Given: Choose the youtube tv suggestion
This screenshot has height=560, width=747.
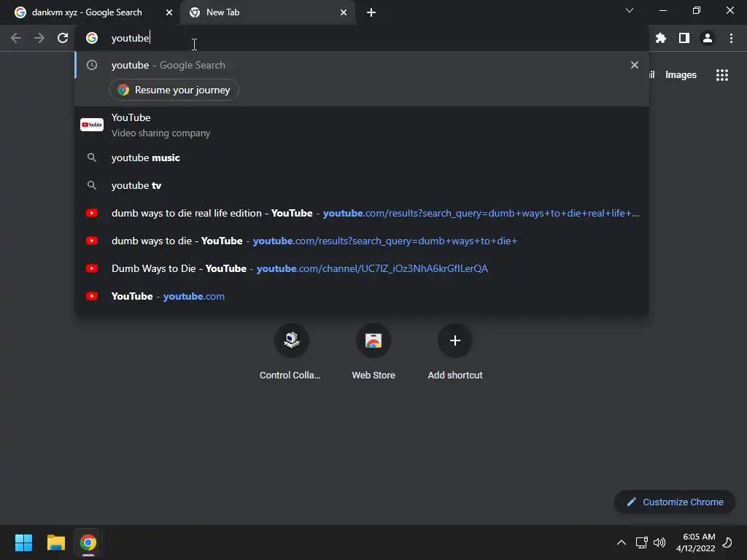Looking at the screenshot, I should 362,185.
